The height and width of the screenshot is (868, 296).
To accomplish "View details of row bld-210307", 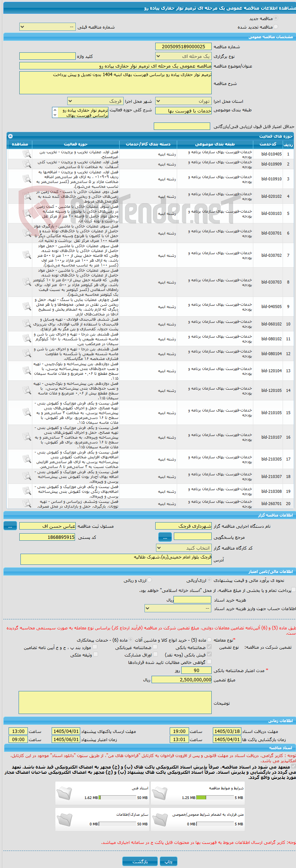I will (x=27, y=476).
